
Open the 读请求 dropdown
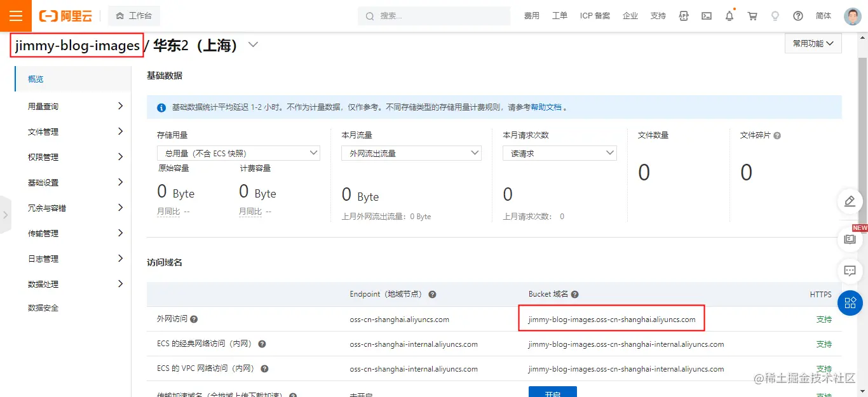click(x=560, y=153)
